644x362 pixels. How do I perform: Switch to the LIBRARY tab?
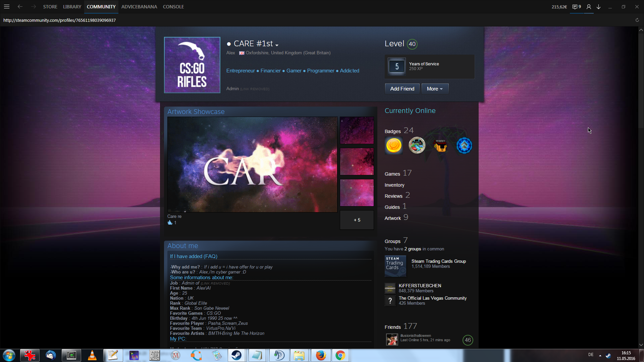(72, 7)
